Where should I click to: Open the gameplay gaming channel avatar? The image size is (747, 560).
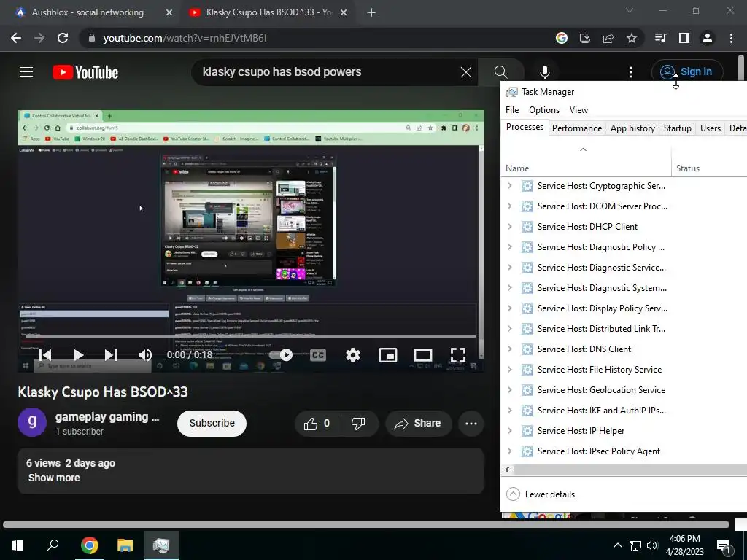32,422
